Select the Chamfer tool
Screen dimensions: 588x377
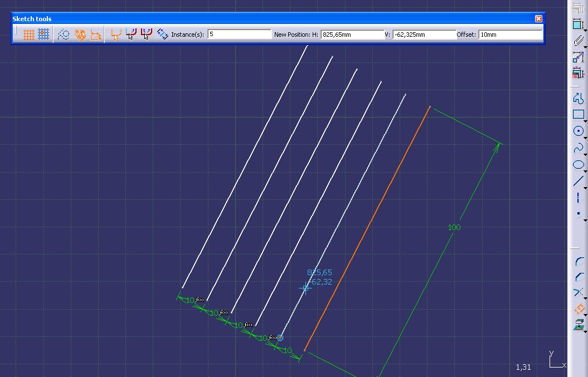click(579, 277)
